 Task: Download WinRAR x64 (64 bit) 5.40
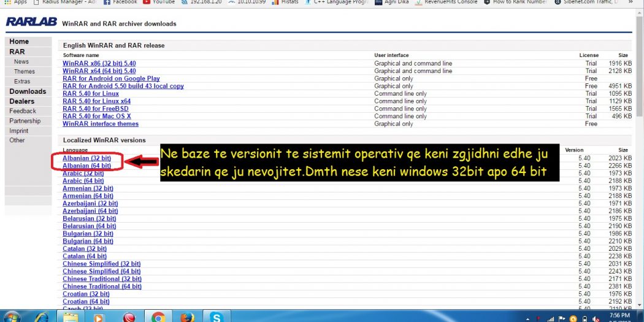point(99,71)
